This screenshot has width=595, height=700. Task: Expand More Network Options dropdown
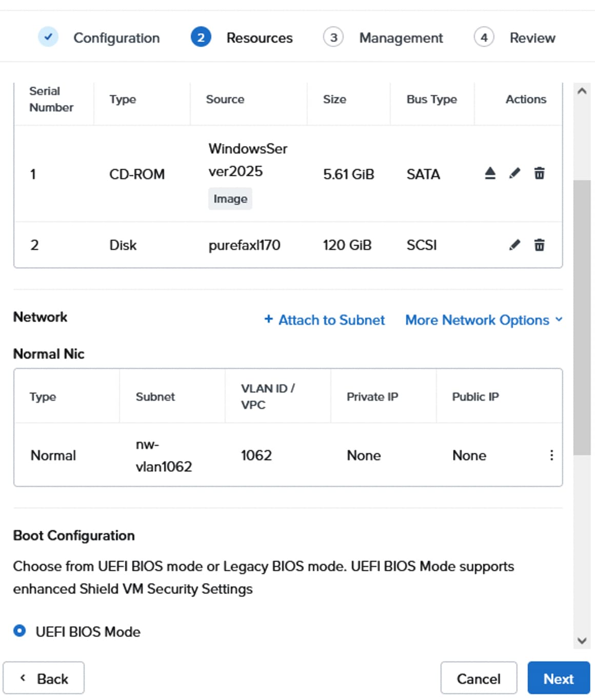[483, 320]
